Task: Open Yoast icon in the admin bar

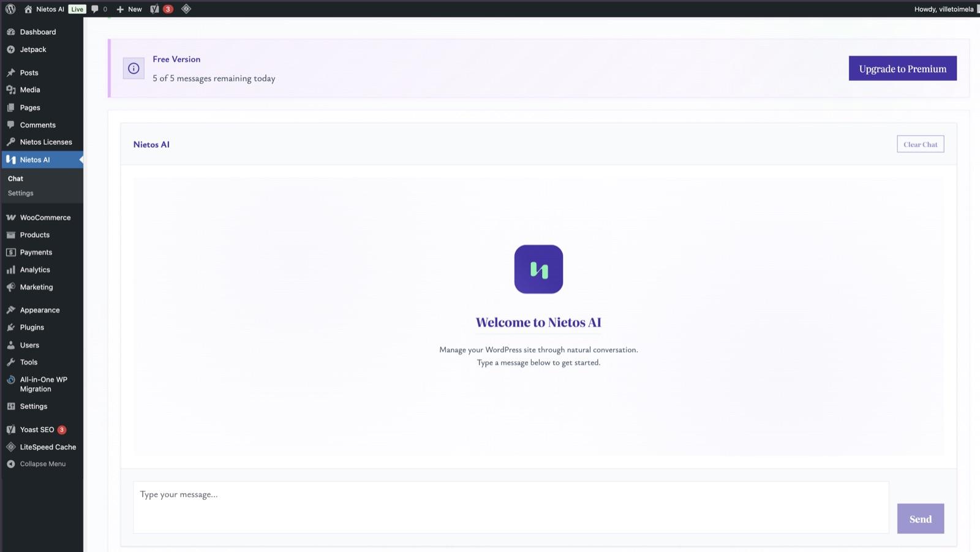Action: pos(154,9)
